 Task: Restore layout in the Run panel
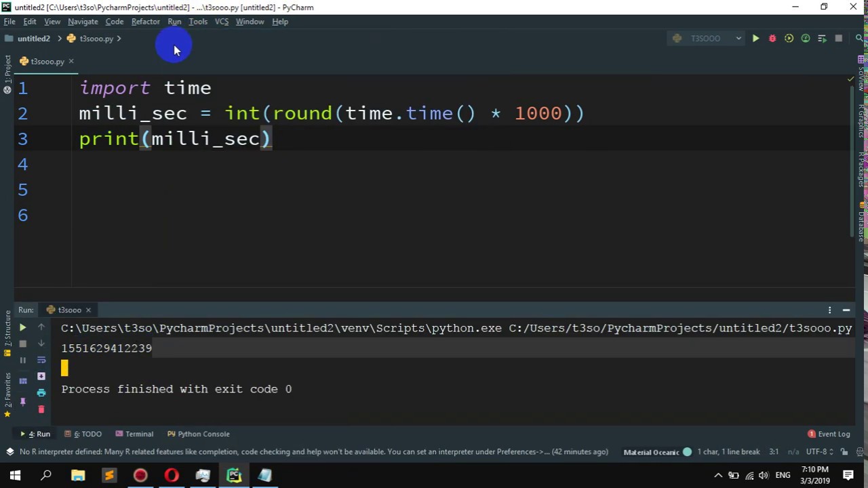click(22, 381)
